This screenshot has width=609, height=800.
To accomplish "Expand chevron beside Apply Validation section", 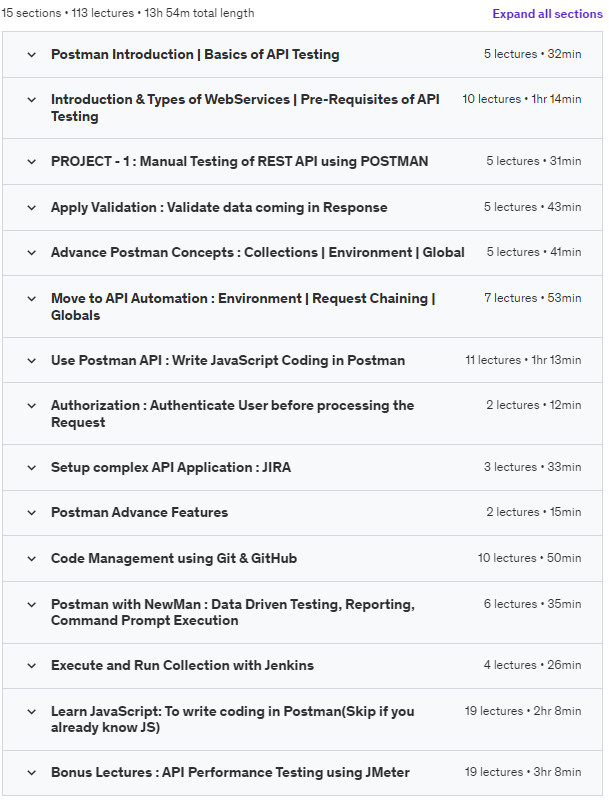I will [x=32, y=208].
